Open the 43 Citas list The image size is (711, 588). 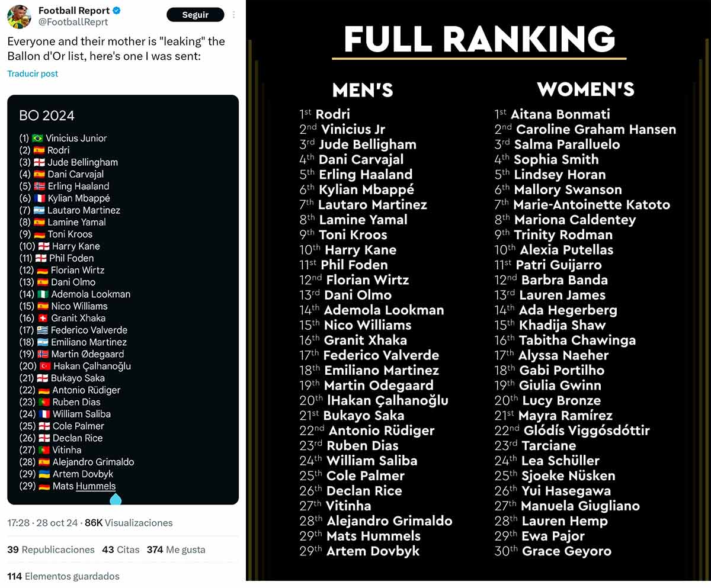pyautogui.click(x=121, y=550)
